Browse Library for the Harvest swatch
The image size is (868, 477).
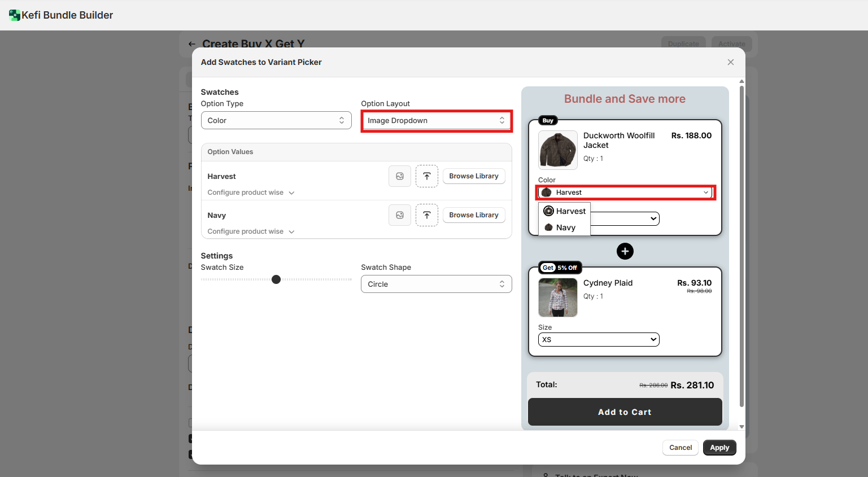click(473, 176)
